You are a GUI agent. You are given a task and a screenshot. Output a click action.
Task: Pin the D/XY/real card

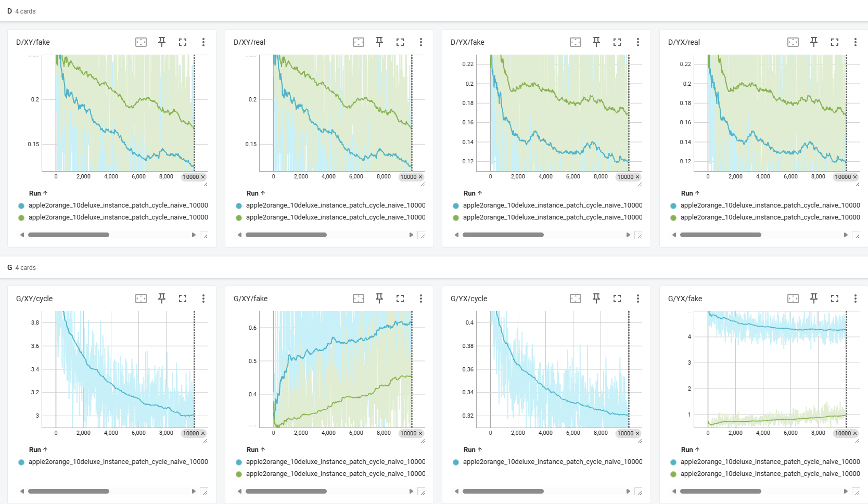pyautogui.click(x=379, y=42)
